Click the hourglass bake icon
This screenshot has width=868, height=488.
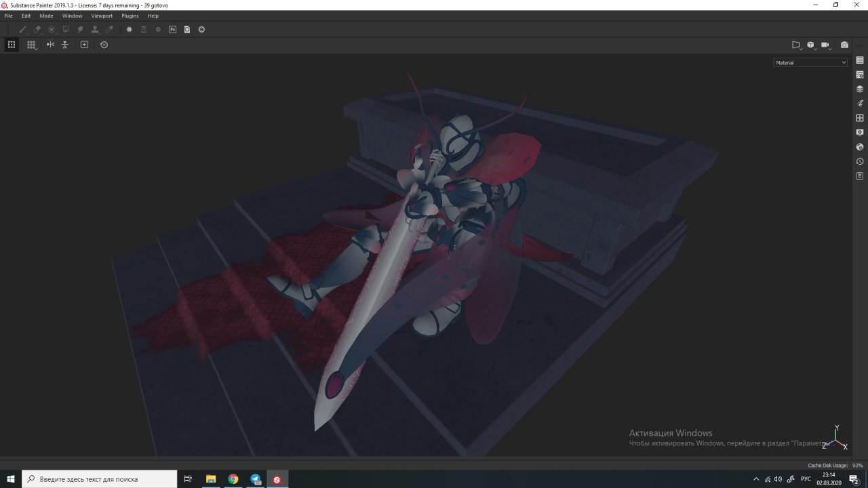tap(144, 29)
